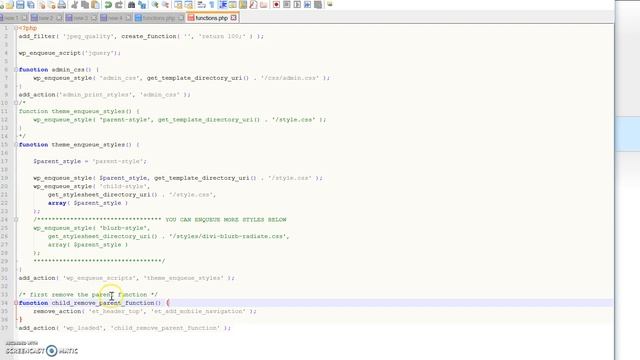The height and width of the screenshot is (360, 640).
Task: Select the active functions.php tab
Action: [x=211, y=18]
